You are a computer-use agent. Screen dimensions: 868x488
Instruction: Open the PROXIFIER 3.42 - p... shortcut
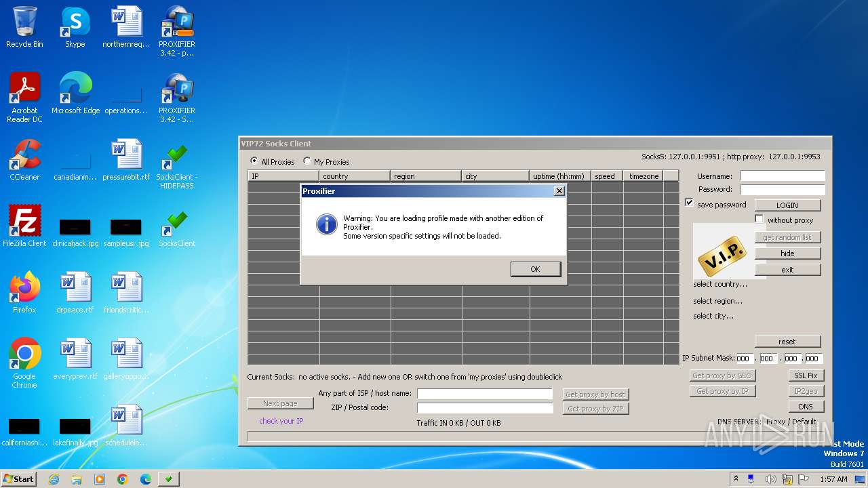[177, 31]
